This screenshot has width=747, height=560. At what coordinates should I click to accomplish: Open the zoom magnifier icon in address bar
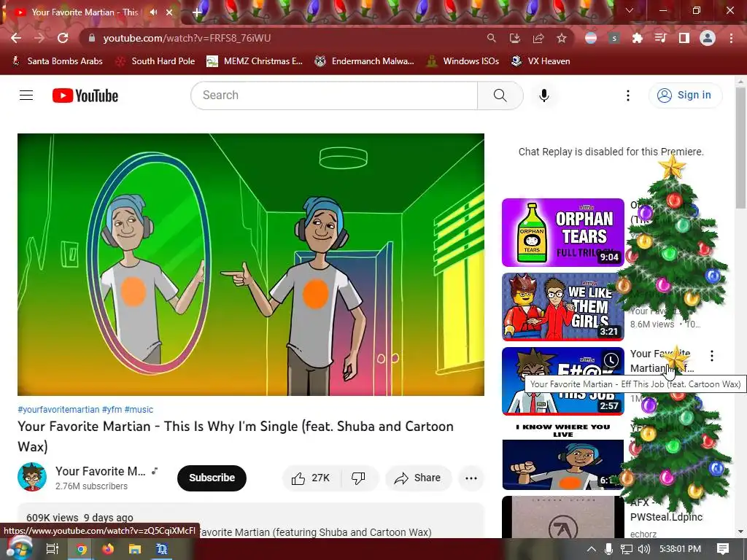pyautogui.click(x=491, y=38)
